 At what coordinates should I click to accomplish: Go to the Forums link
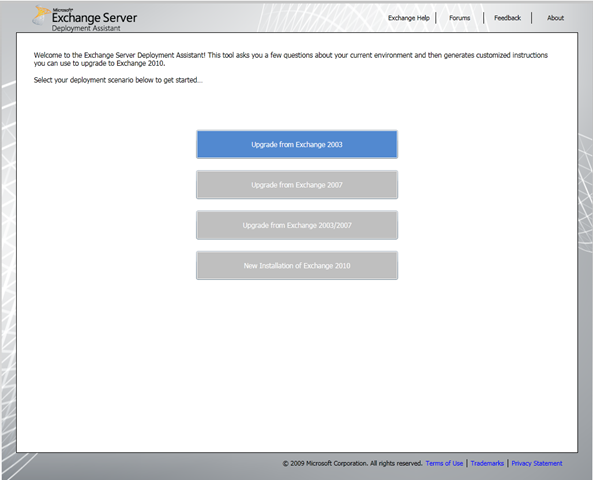[459, 18]
